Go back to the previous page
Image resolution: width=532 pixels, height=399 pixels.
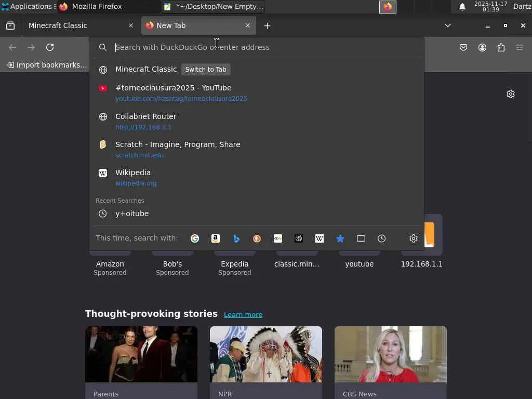pos(12,47)
